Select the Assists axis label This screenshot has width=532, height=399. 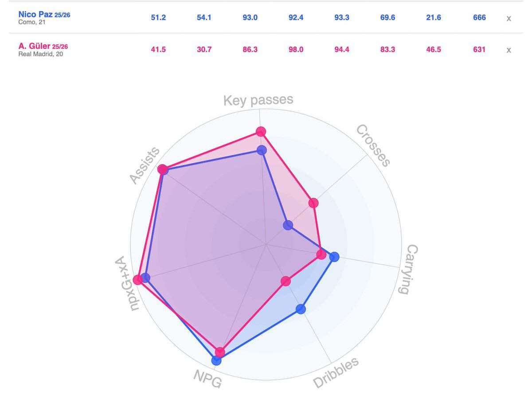pyautogui.click(x=145, y=165)
